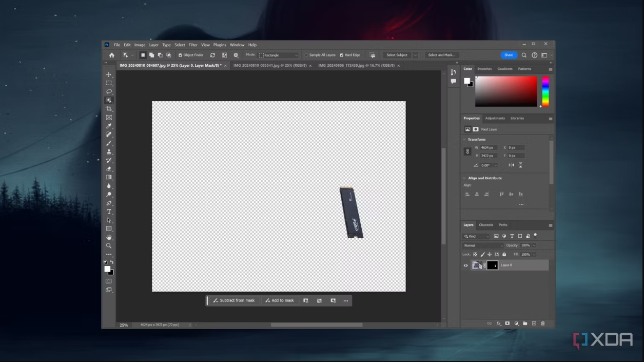Screen dimensions: 644x362
Task: Open the Mode Rectangle dropdown
Action: [x=278, y=55]
